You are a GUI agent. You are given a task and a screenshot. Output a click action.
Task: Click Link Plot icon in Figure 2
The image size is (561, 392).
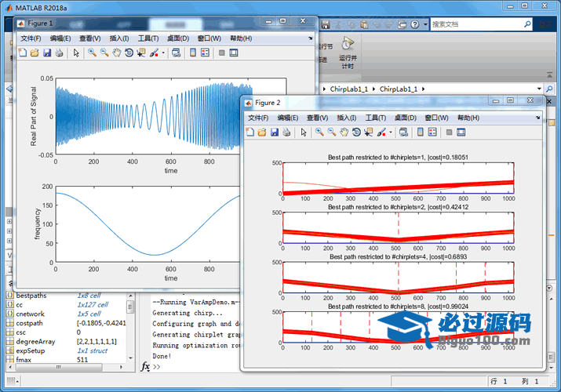[x=403, y=132]
